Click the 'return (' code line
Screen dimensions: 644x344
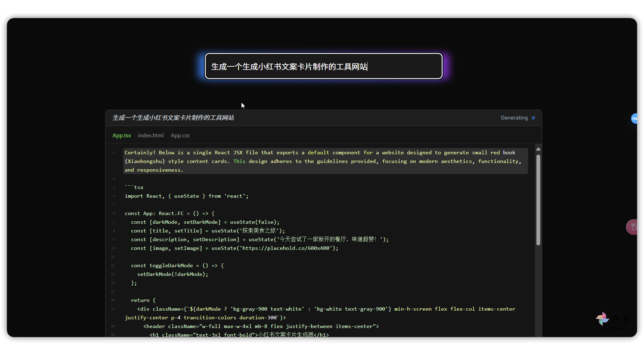tap(143, 300)
